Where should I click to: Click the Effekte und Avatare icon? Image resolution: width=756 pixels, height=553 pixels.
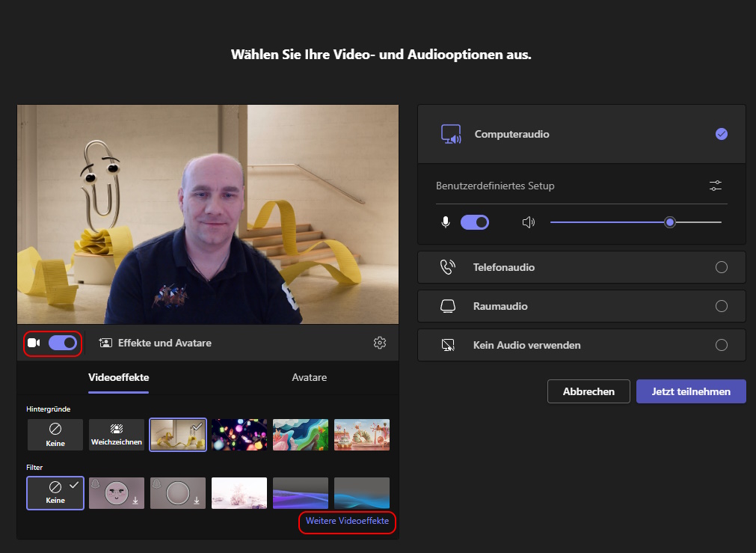105,343
